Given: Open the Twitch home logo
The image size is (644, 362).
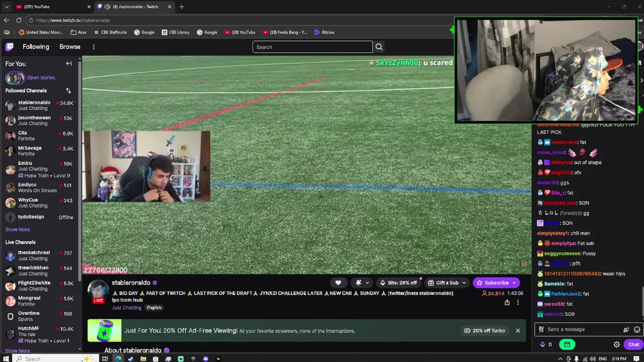Looking at the screenshot, I should click(x=10, y=47).
